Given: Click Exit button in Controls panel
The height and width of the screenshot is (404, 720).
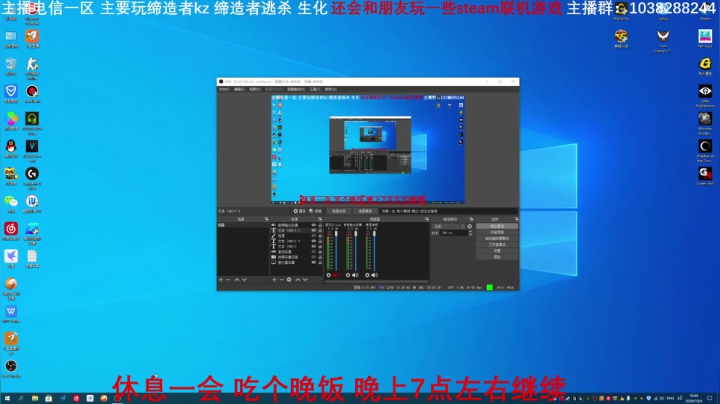Looking at the screenshot, I should point(497,257).
